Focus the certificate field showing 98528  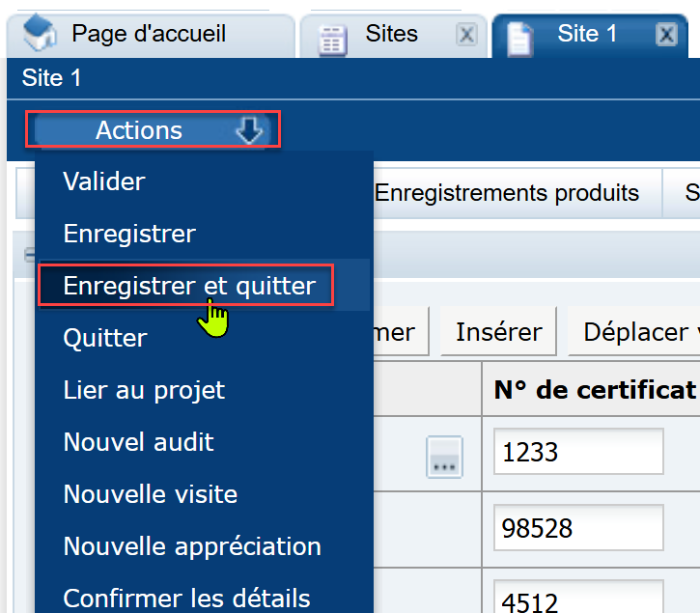[577, 528]
